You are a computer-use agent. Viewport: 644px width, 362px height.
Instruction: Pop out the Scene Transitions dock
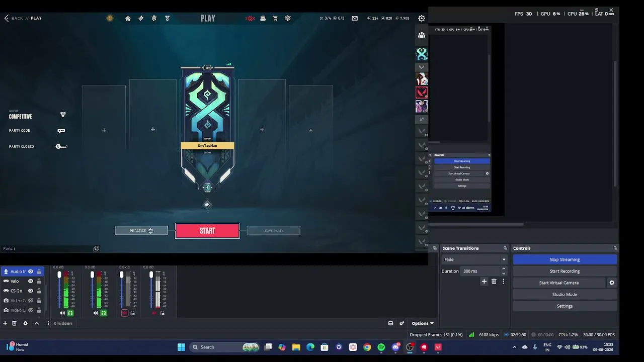point(505,248)
